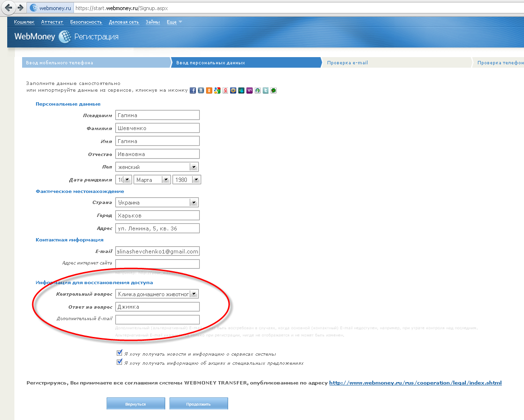524x420 pixels.
Task: Expand the Еще menu
Action: point(174,22)
